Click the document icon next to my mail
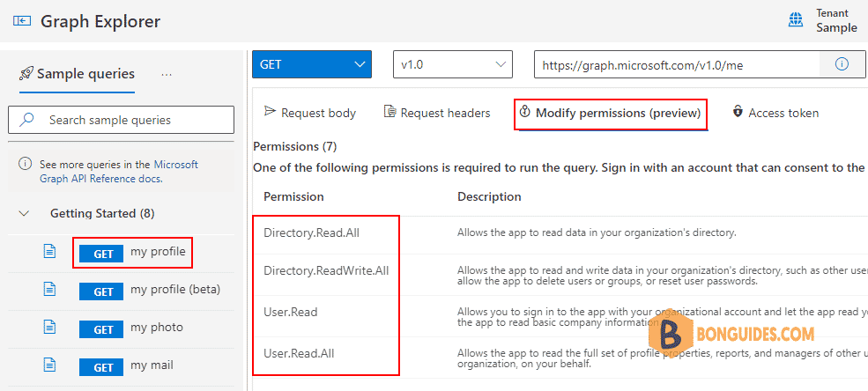Image resolution: width=868 pixels, height=391 pixels. click(x=50, y=365)
